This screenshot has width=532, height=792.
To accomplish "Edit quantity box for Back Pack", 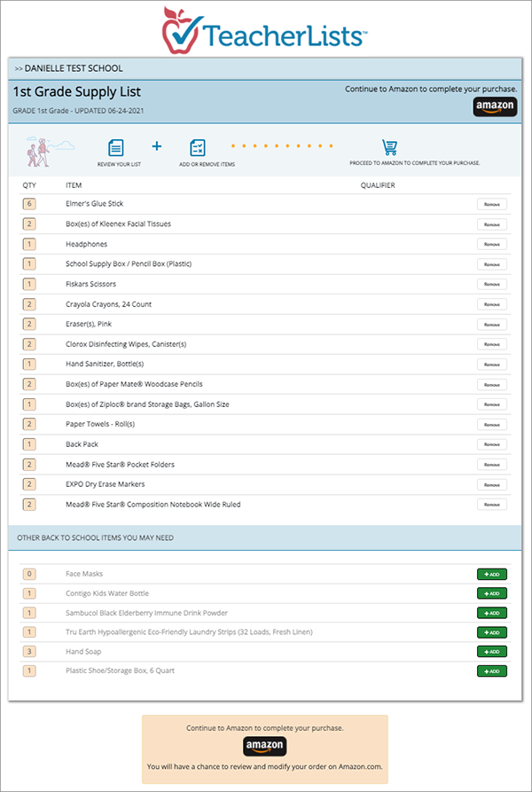I will tap(29, 444).
